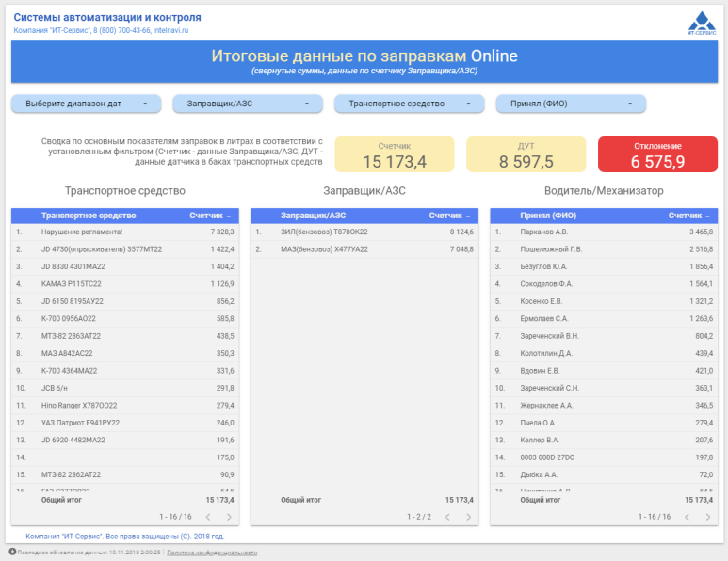Select row УАЗ Патриот Е941РУ22
The image size is (728, 561).
[x=125, y=423]
